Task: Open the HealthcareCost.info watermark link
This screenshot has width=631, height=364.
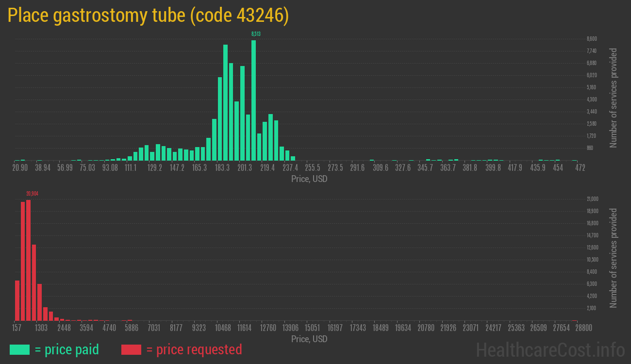Action: point(550,349)
